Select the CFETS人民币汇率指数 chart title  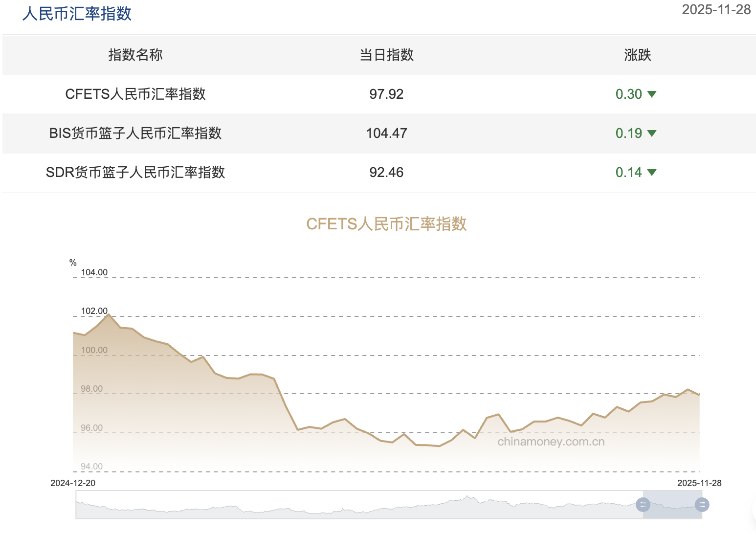tap(386, 223)
